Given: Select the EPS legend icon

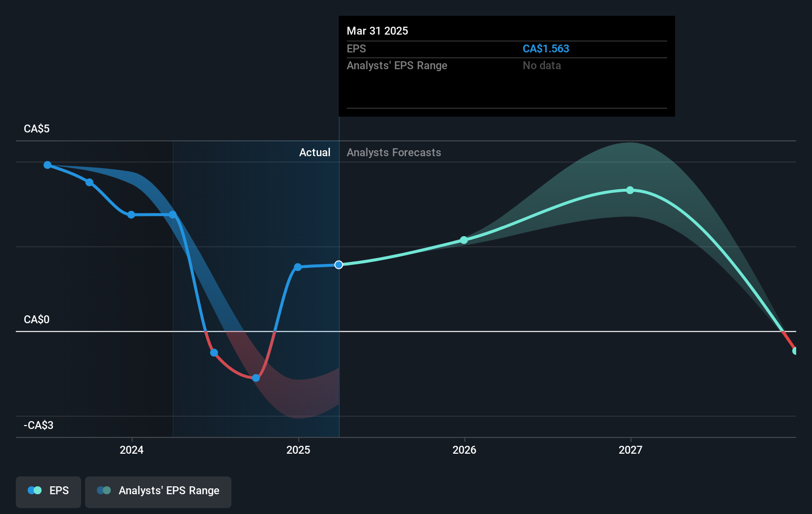Looking at the screenshot, I should 34,490.
